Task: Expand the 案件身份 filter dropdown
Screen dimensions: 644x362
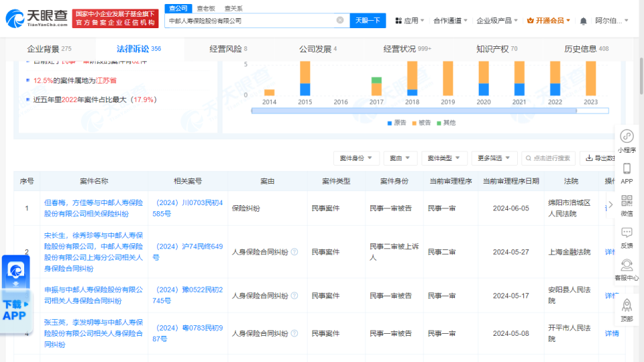Action: [356, 158]
